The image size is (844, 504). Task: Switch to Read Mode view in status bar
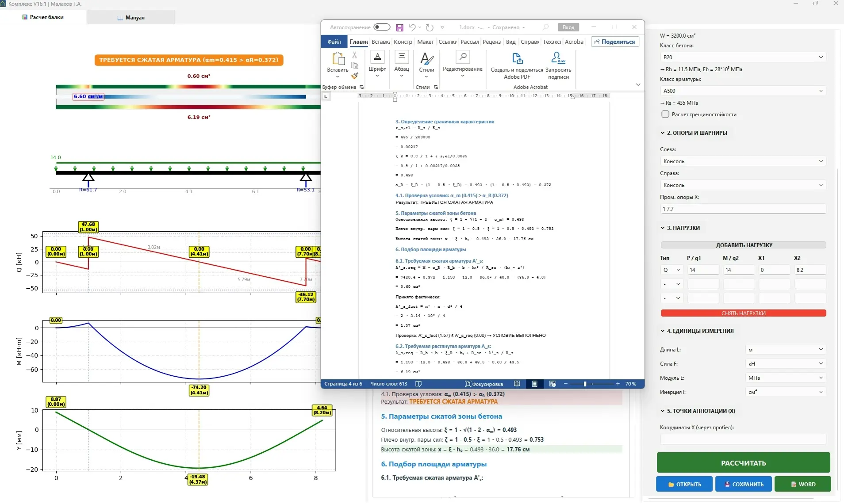[x=517, y=384]
